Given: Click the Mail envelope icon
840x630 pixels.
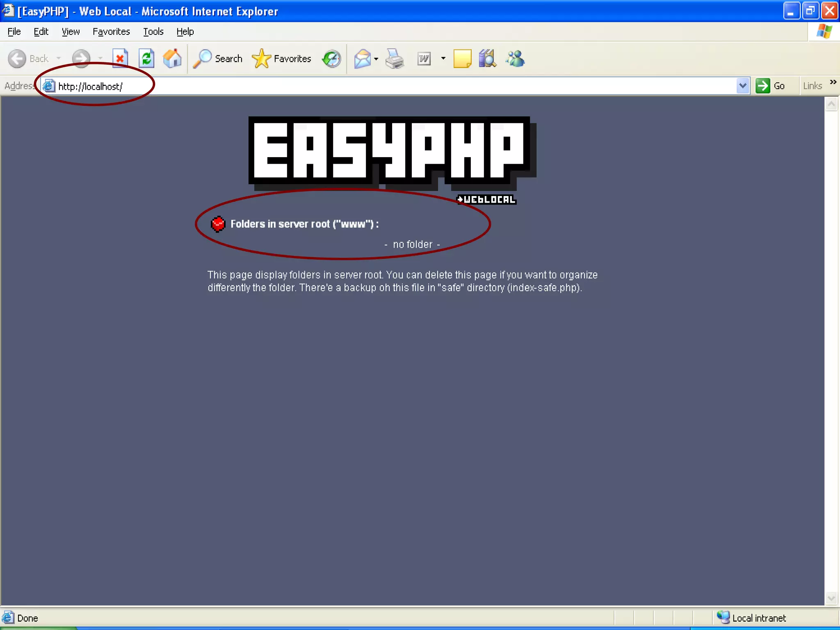Looking at the screenshot, I should tap(363, 59).
